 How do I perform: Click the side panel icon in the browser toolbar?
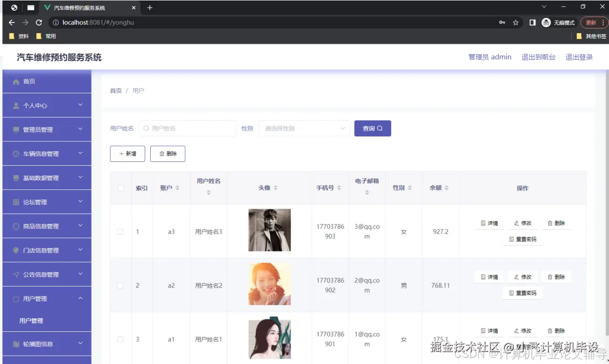point(532,22)
